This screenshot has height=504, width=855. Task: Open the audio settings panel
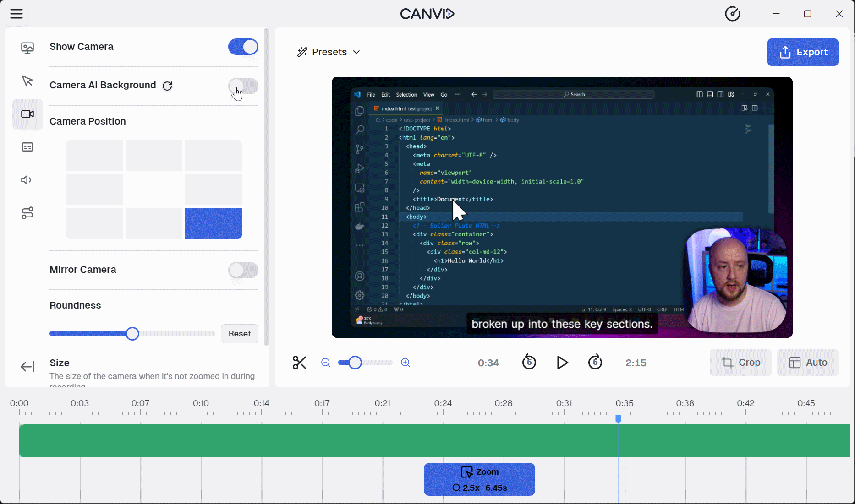[27, 179]
